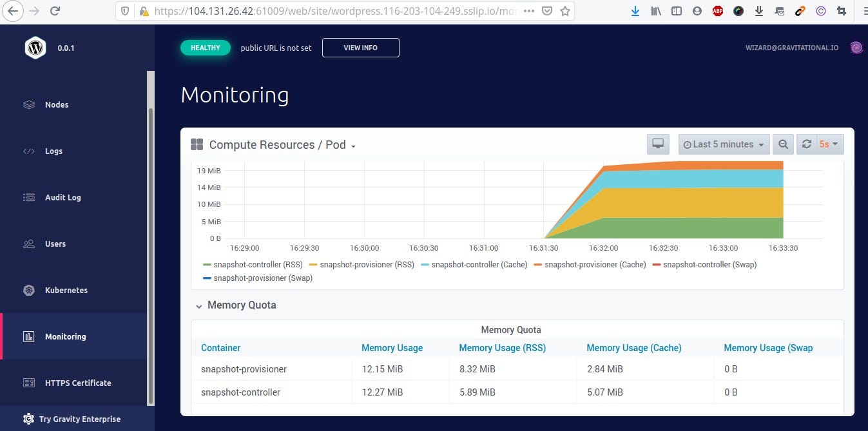Toggle snapshot-controller (Cache) legend entry
868x431 pixels.
[x=474, y=264]
